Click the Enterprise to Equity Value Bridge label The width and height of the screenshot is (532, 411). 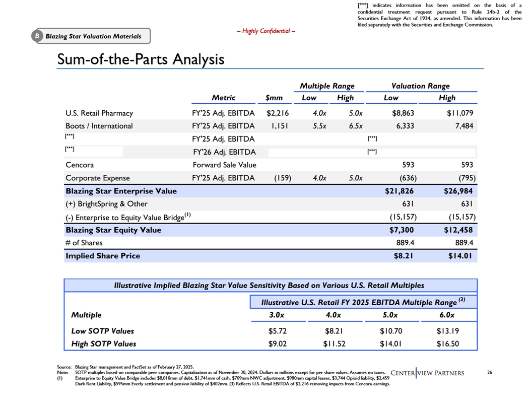click(128, 217)
